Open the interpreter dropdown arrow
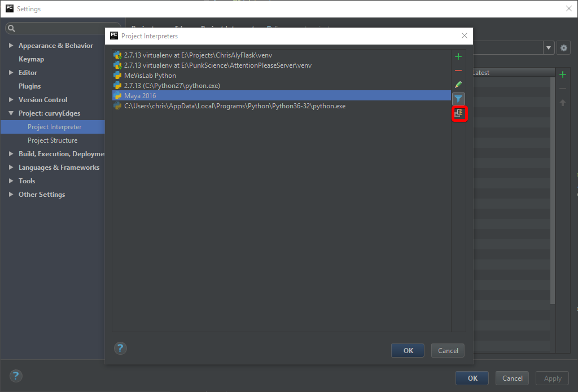This screenshot has height=392, width=578. [548, 48]
